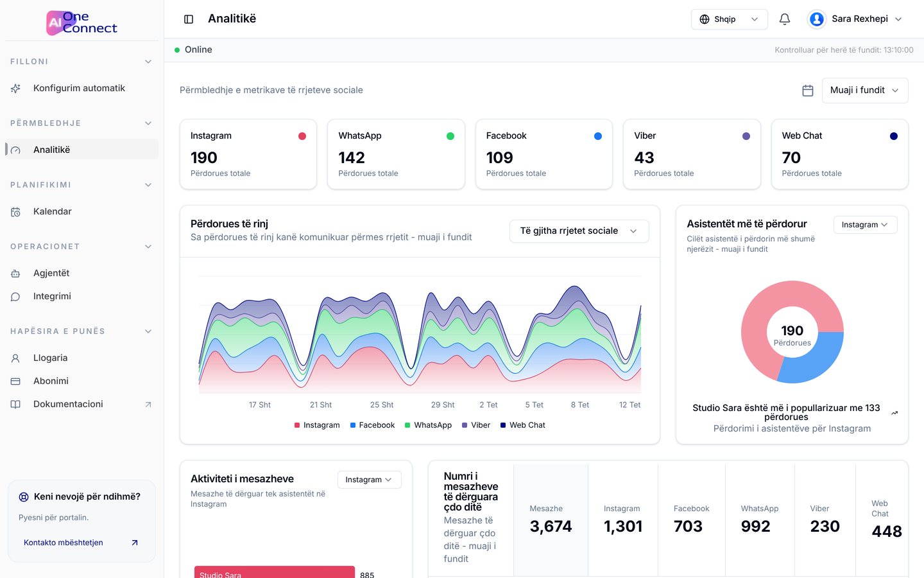Toggle WhatsApp series in chart legend
This screenshot has height=578, width=924.
coord(428,425)
